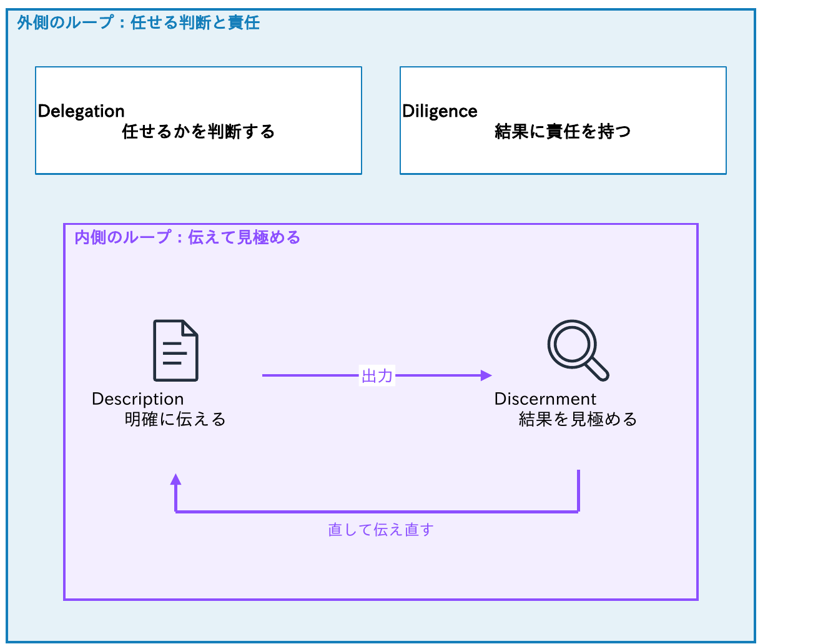Click the 内側のループ：伝えて見極める title
Image resolution: width=828 pixels, height=644 pixels.
click(187, 237)
